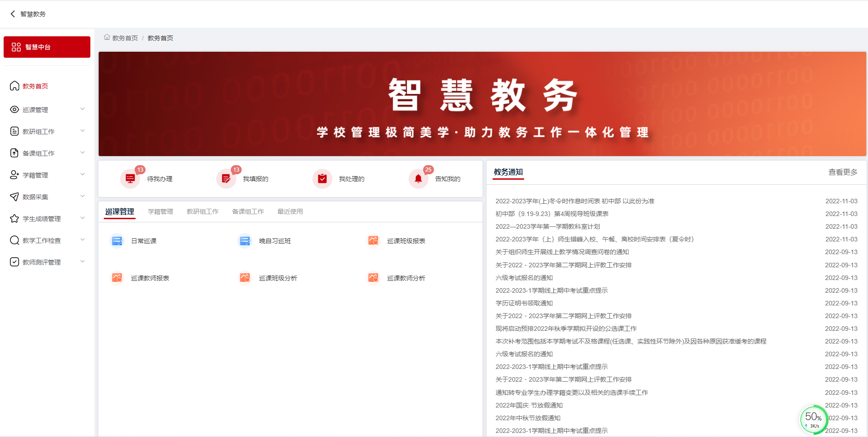
Task: Switch to the 最近使用 tab
Action: point(290,211)
